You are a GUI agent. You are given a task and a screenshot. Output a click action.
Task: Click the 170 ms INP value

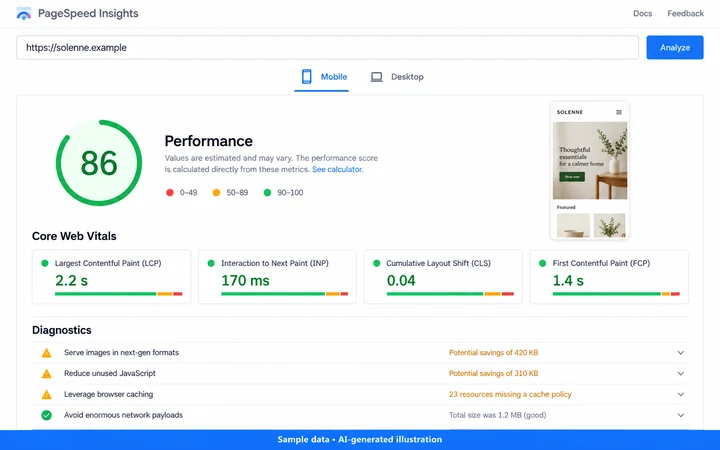pyautogui.click(x=245, y=280)
